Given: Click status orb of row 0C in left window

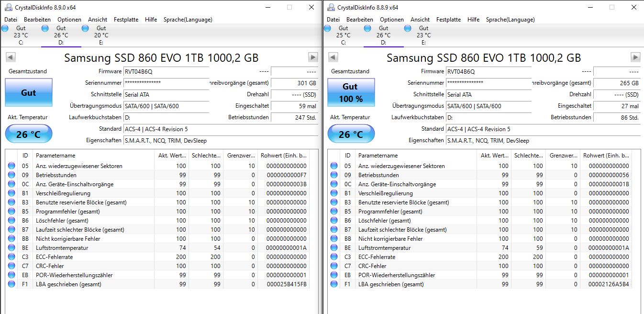Looking at the screenshot, I should coord(11,184).
